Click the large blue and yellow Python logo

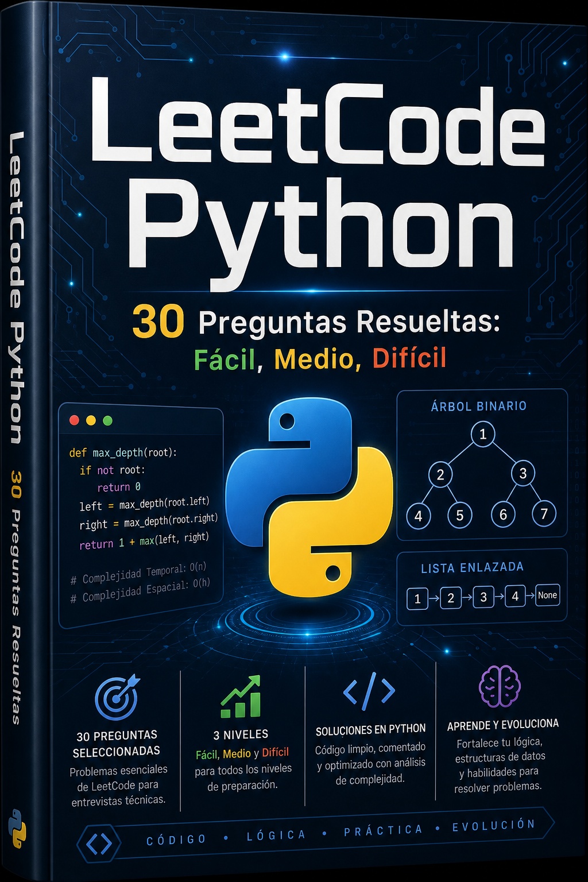(309, 498)
